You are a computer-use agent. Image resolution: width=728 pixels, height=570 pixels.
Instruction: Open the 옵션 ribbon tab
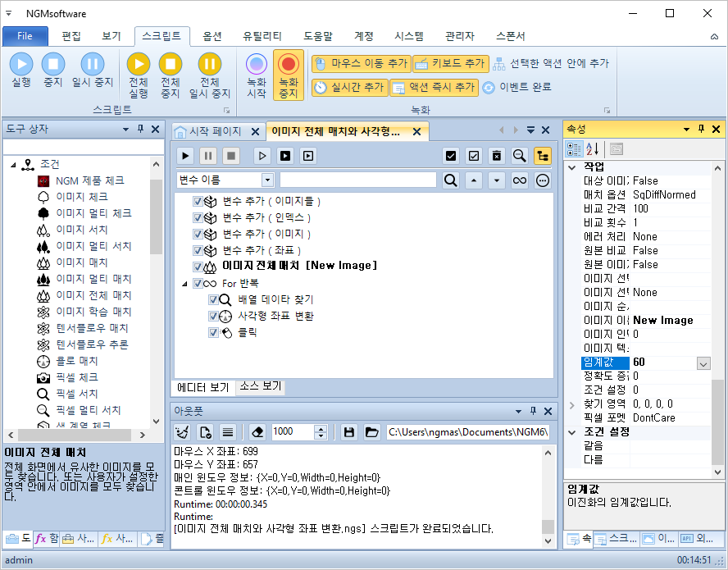pos(212,36)
